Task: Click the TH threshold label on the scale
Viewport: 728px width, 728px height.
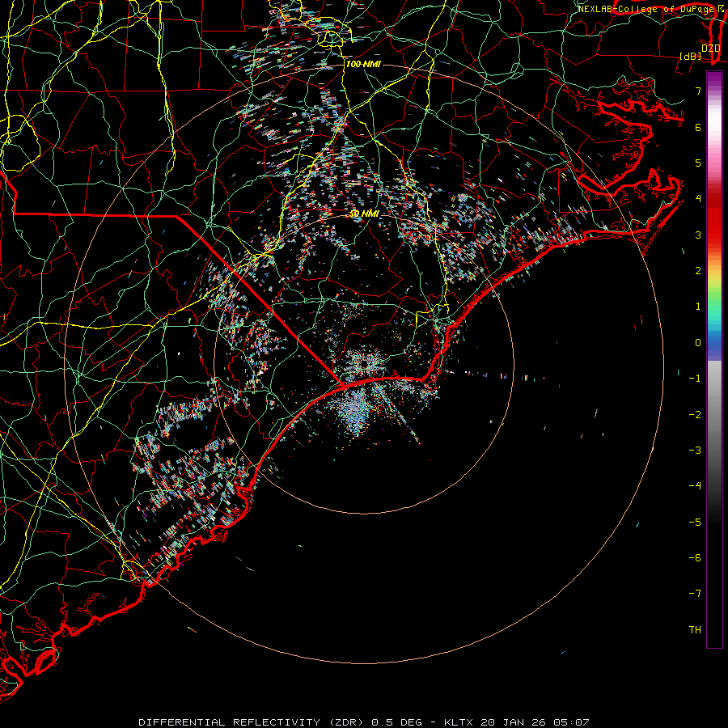Action: (695, 630)
